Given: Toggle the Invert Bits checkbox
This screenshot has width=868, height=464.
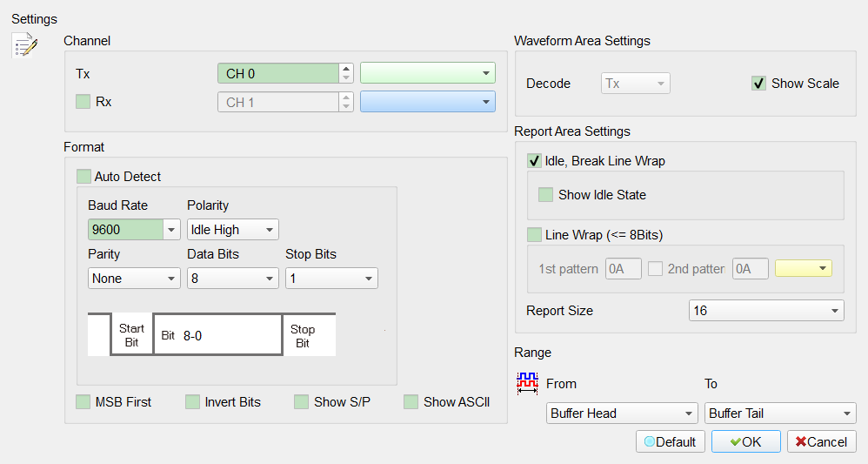Looking at the screenshot, I should pos(192,402).
